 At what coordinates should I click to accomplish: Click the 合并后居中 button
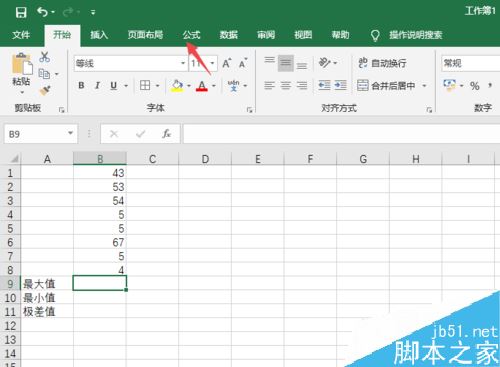coord(386,86)
